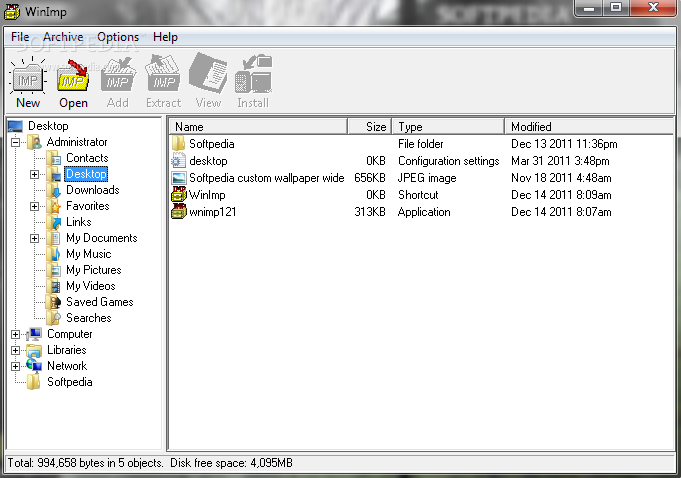Expand the Computer tree node
The height and width of the screenshot is (478, 681).
[15, 334]
